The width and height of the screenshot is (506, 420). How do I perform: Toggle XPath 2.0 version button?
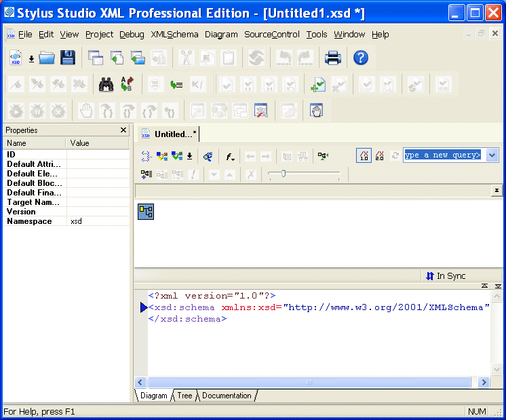click(380, 155)
